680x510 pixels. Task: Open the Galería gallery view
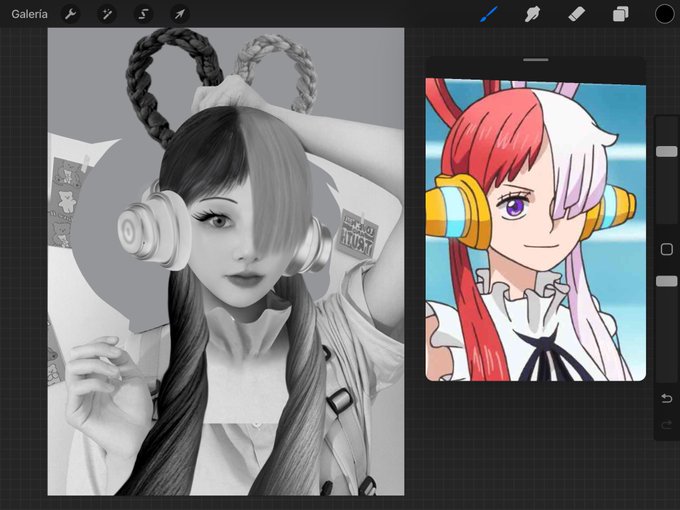pos(29,14)
